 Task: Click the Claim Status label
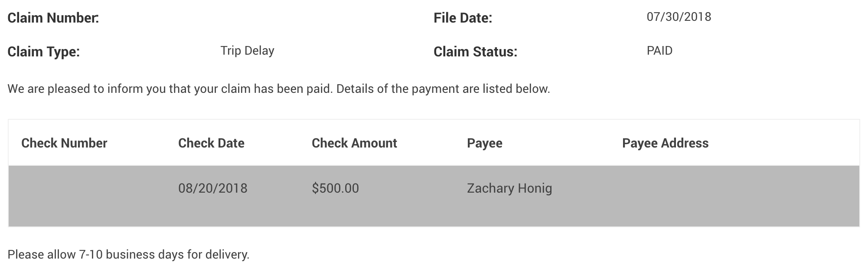475,52
